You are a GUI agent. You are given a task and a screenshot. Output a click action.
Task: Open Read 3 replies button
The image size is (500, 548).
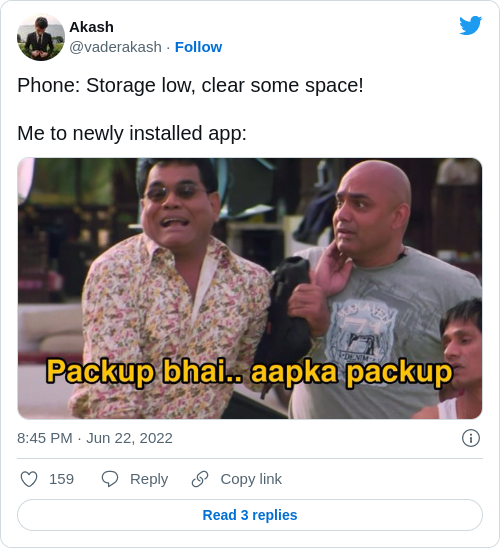(x=250, y=515)
